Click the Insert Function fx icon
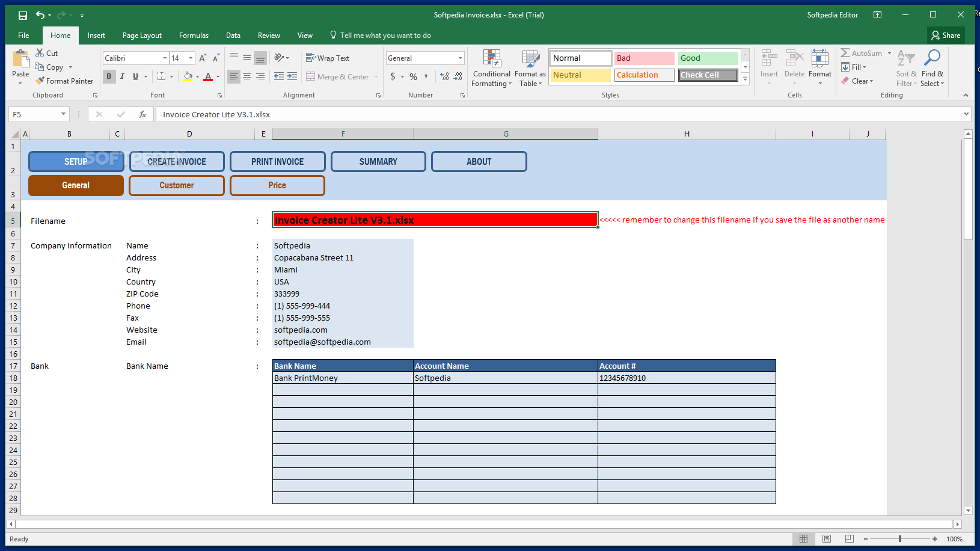 [x=142, y=114]
